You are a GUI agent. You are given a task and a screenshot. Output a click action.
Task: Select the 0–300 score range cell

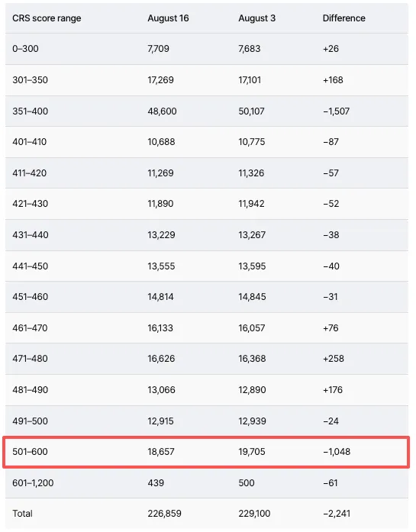(x=25, y=49)
